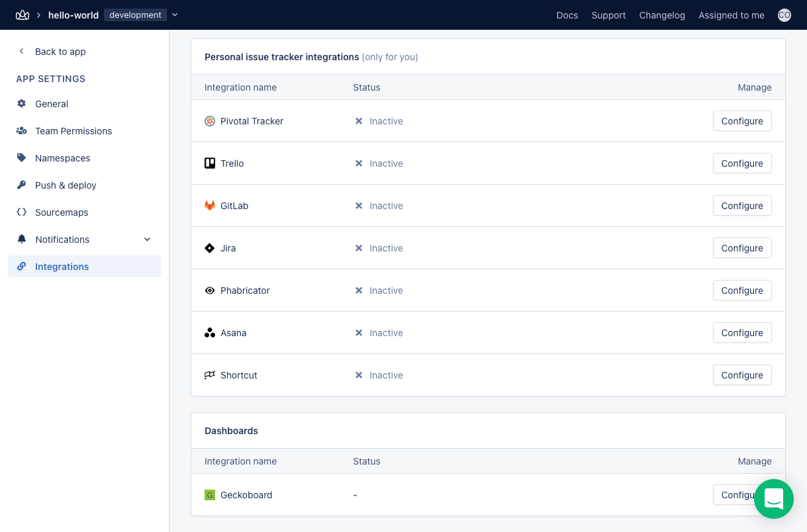Configure the Phabricator integration
Screen dimensions: 807x532
click(x=742, y=290)
